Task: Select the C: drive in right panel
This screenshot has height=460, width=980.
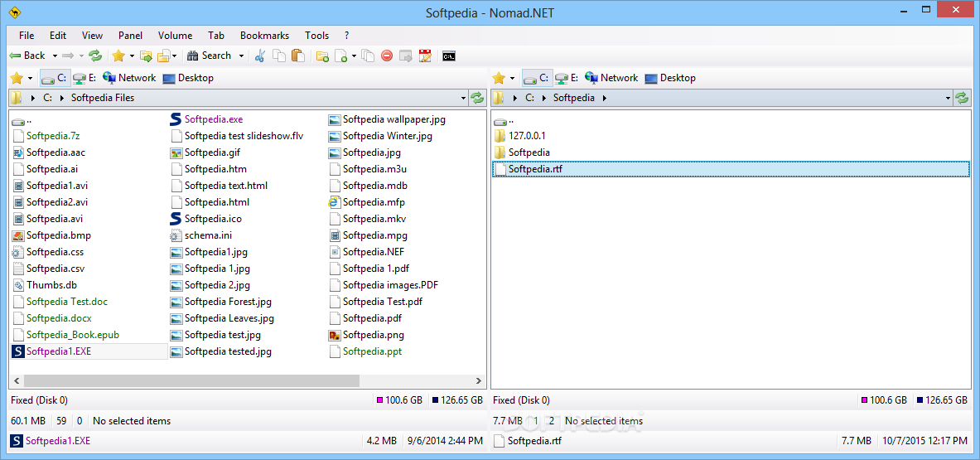Action: tap(537, 78)
